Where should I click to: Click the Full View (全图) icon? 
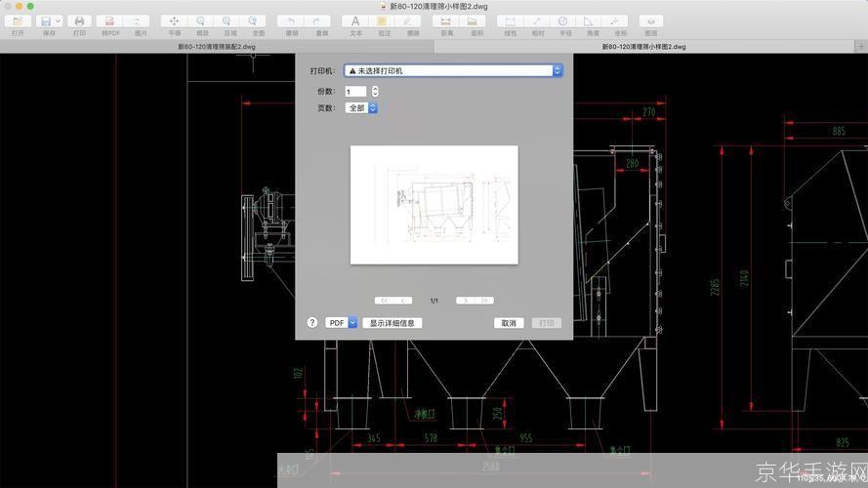coord(253,21)
